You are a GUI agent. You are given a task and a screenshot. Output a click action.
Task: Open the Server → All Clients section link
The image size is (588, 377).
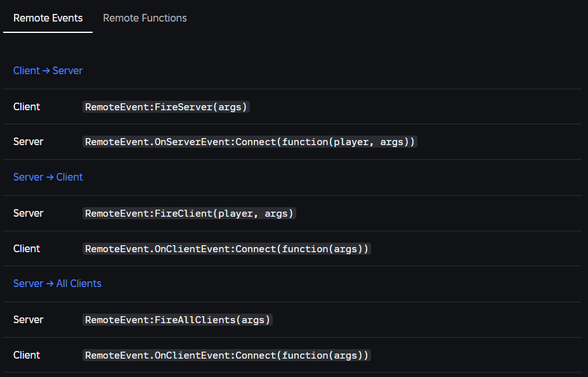pos(57,283)
